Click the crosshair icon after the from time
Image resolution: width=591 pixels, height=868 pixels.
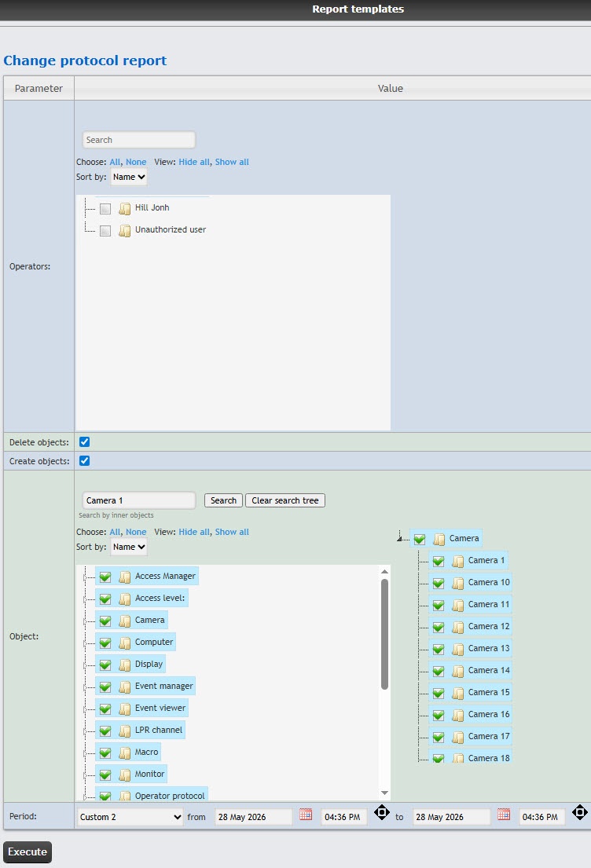[382, 813]
